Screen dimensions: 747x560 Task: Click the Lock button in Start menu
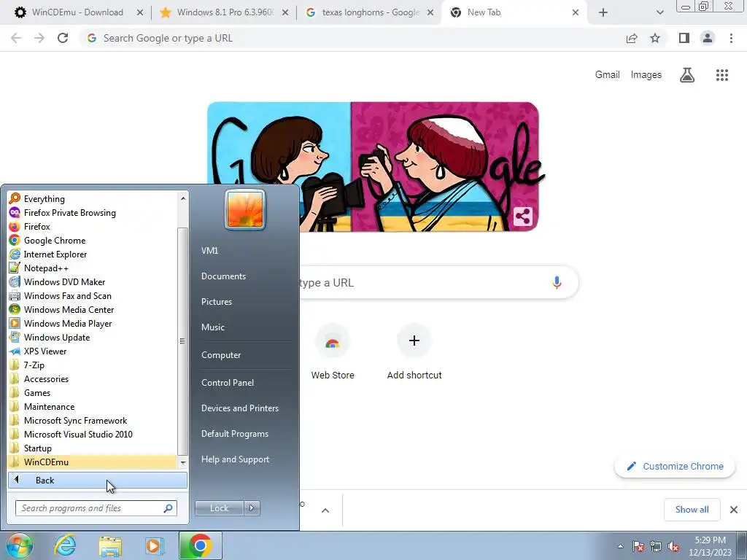click(x=219, y=508)
